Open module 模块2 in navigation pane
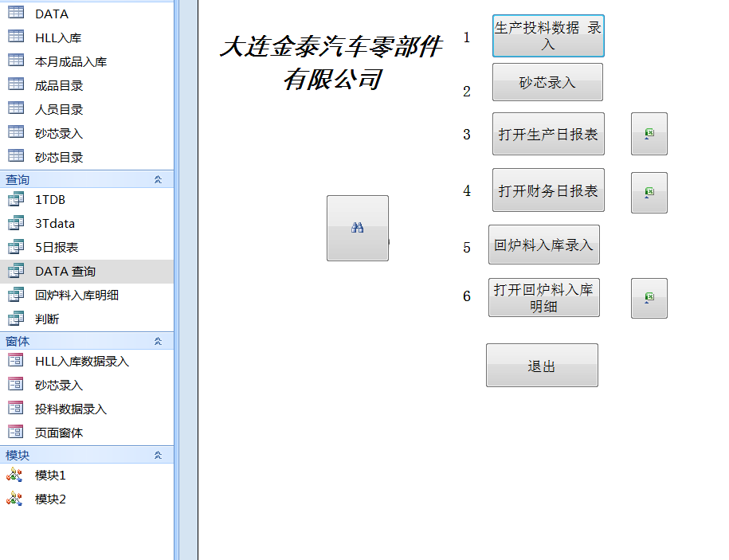Screen dimensions: 729x560 [50, 499]
